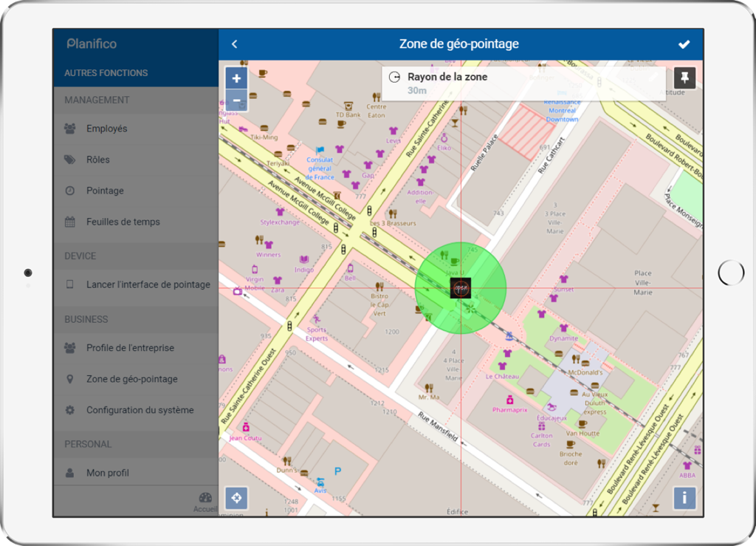The width and height of the screenshot is (756, 546).
Task: Select Lancer l'interface de pointage
Action: 136,284
